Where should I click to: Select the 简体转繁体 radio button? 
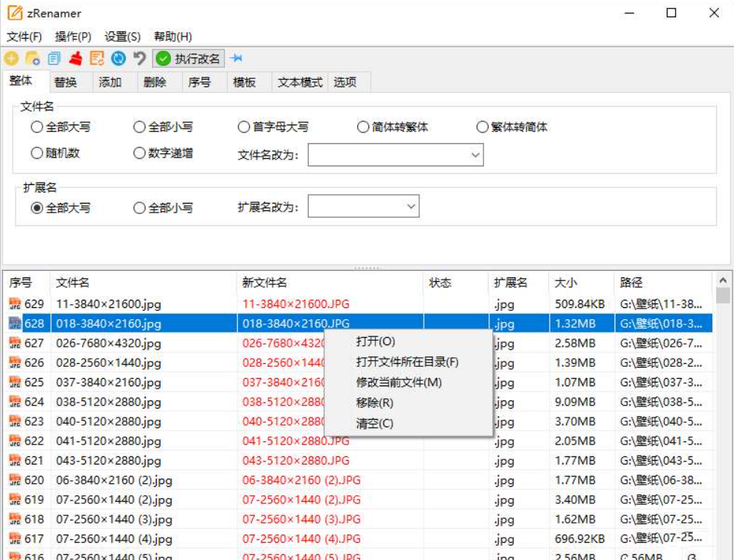(x=363, y=128)
